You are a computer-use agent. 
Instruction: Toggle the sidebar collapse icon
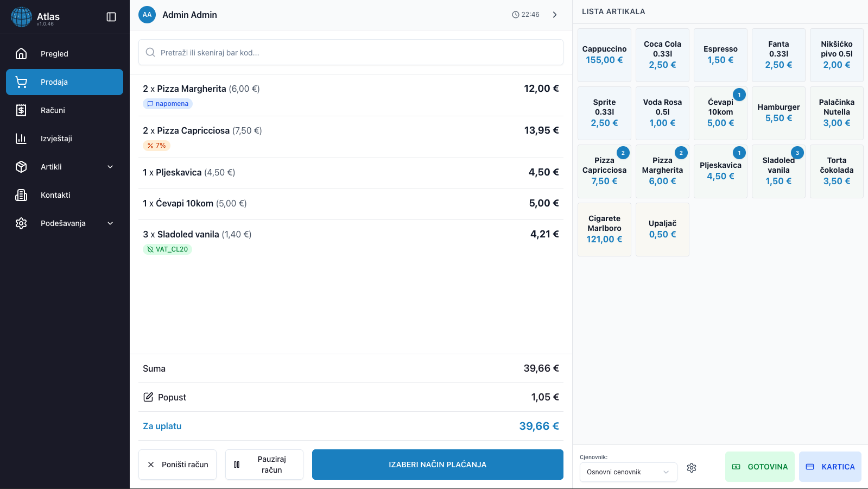tap(111, 17)
